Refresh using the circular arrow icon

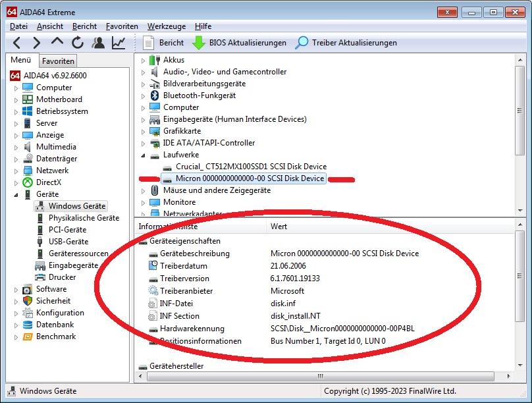coord(78,43)
